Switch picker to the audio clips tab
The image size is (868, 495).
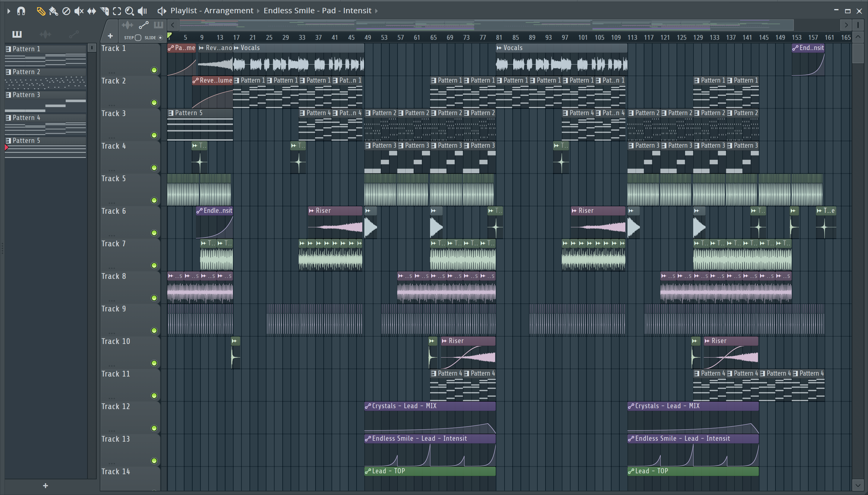point(45,34)
